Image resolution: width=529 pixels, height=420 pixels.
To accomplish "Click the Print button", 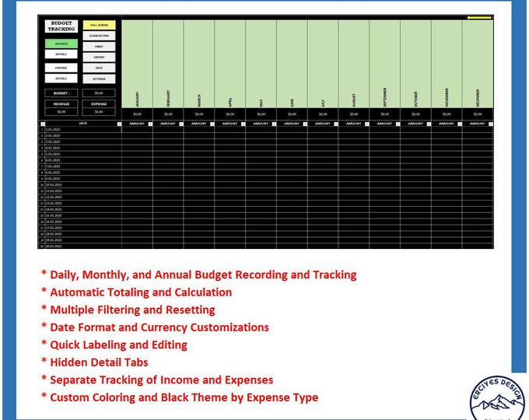I will pyautogui.click(x=100, y=47).
